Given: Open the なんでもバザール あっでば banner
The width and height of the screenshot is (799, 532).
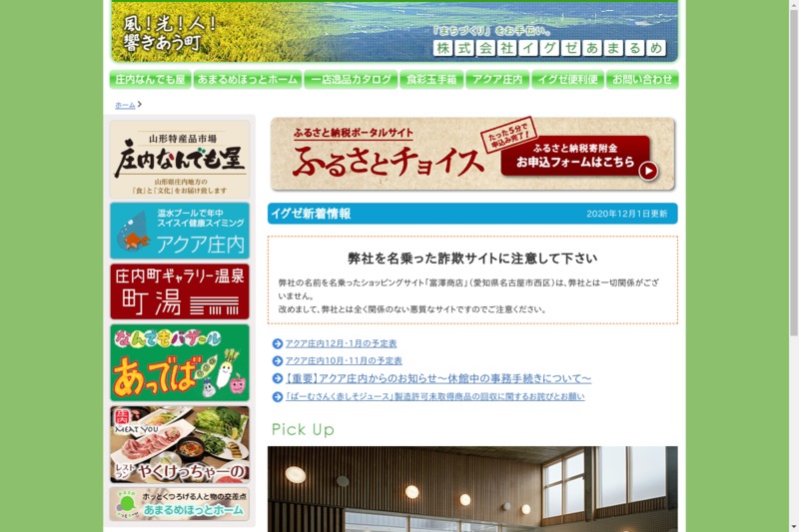Looking at the screenshot, I should pyautogui.click(x=180, y=362).
